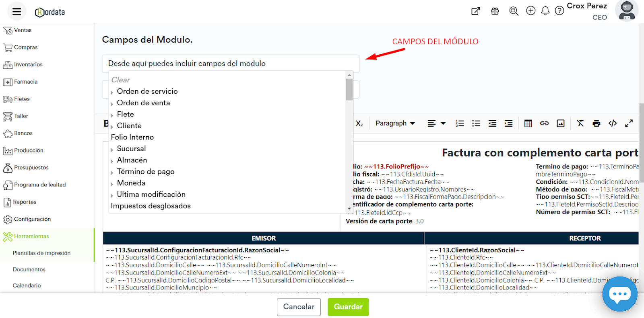
Task: Open the gift icon in header
Action: click(495, 11)
